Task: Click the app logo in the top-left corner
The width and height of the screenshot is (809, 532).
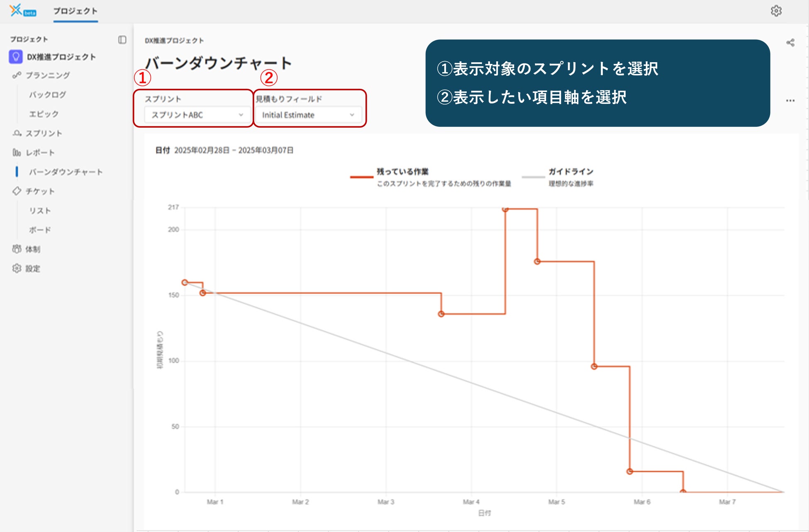Action: [x=17, y=10]
